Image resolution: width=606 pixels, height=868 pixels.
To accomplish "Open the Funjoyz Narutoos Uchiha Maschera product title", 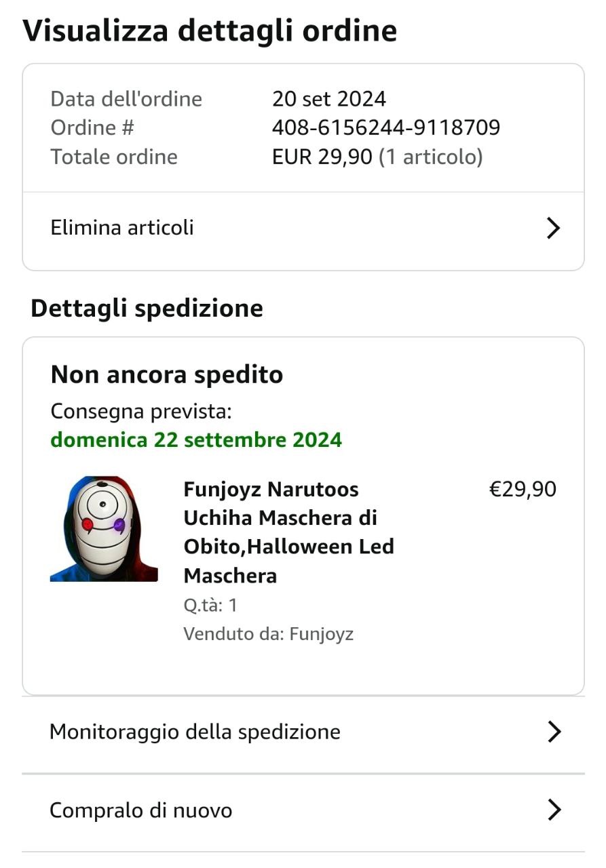I will tap(289, 532).
